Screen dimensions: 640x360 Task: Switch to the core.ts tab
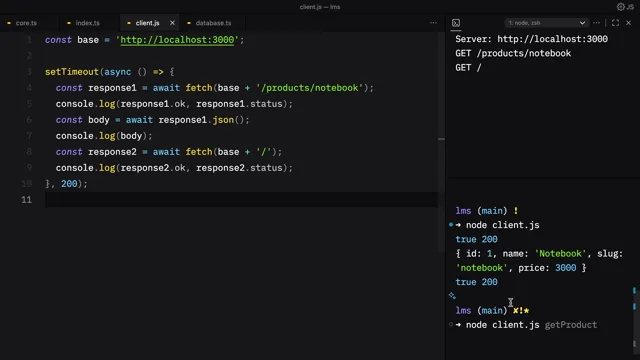(26, 23)
